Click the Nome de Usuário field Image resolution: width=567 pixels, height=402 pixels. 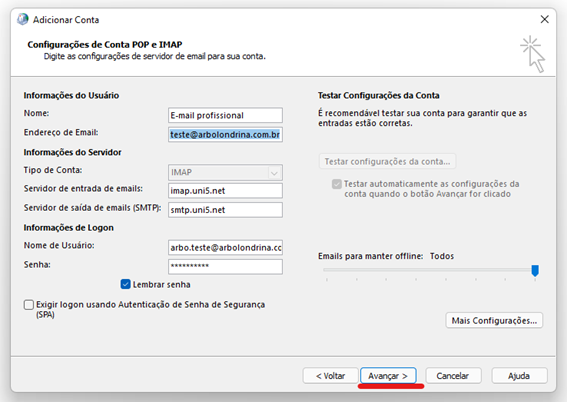tap(225, 248)
